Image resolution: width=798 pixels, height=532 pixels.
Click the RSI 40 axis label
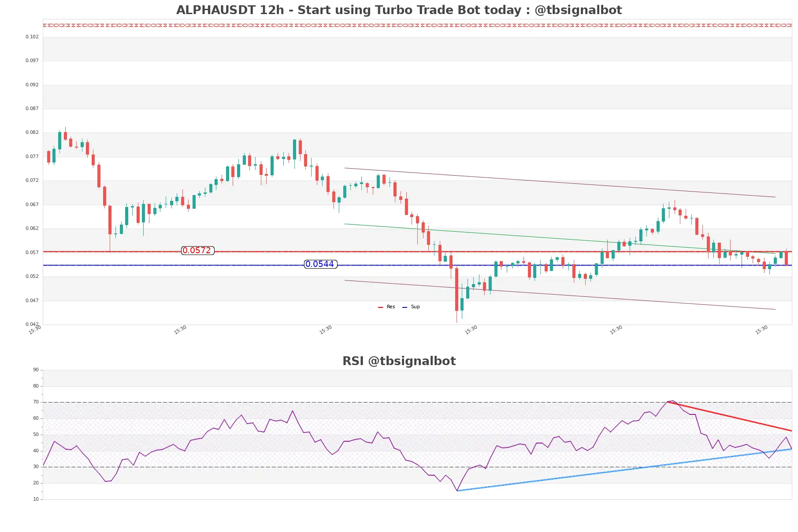pyautogui.click(x=36, y=451)
